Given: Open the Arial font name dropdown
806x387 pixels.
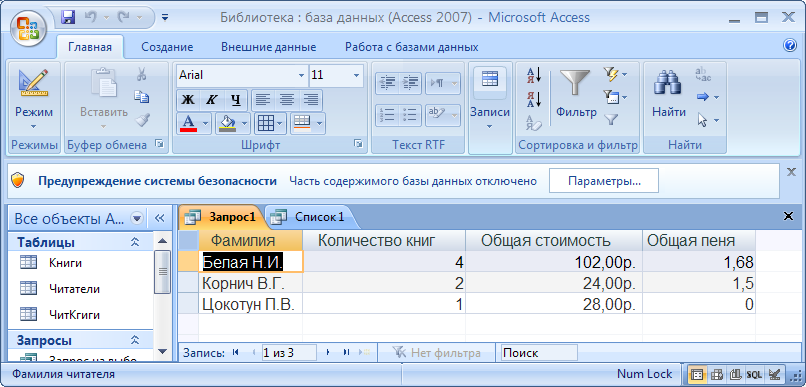Looking at the screenshot, I should click(301, 75).
